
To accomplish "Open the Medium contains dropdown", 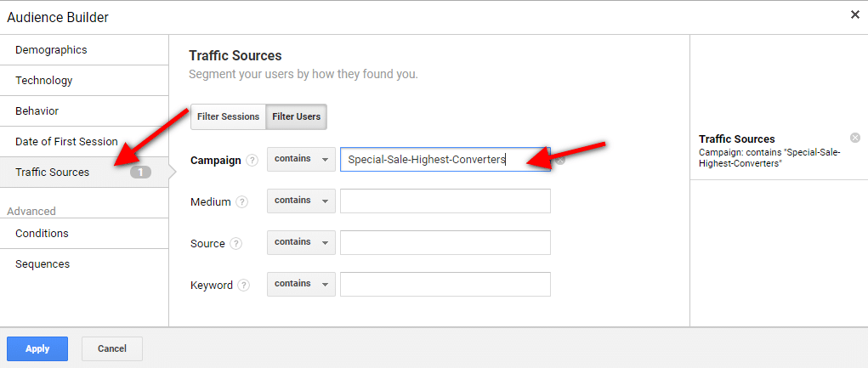I will pos(301,201).
